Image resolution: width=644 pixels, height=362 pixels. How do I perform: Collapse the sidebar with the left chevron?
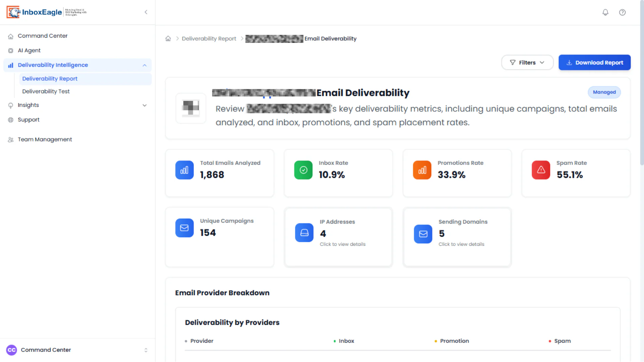[146, 12]
